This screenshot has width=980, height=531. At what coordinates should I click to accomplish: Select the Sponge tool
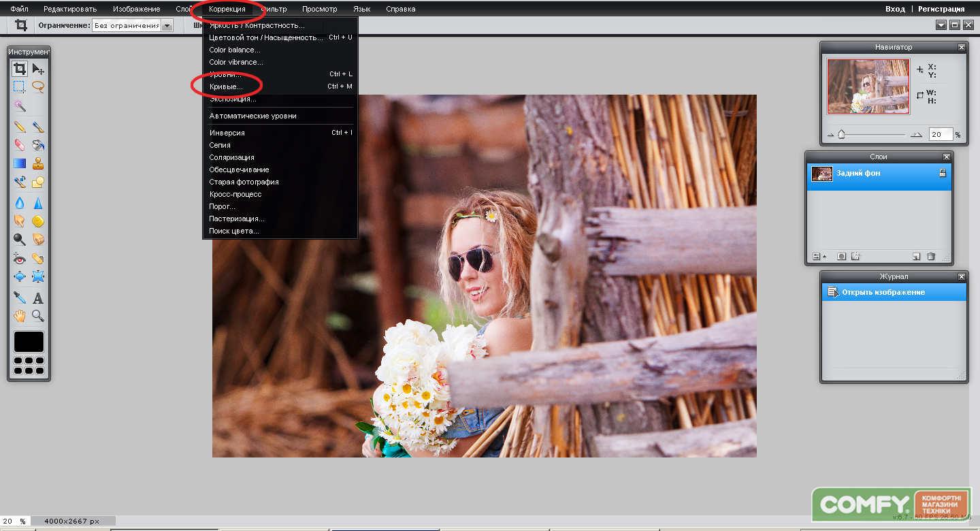point(38,221)
